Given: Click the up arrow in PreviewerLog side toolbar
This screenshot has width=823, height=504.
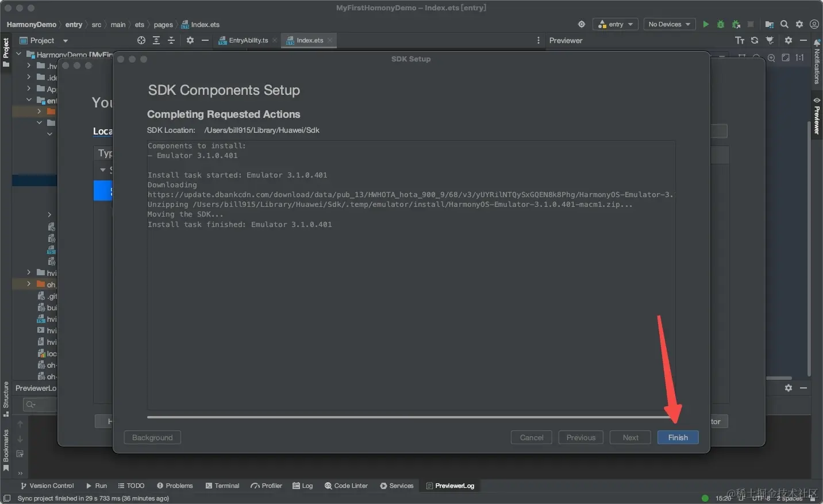Looking at the screenshot, I should point(20,424).
